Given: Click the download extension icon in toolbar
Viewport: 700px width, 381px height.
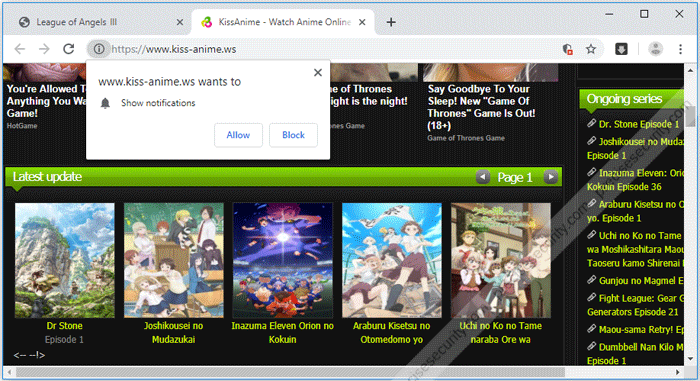Looking at the screenshot, I should pos(621,49).
